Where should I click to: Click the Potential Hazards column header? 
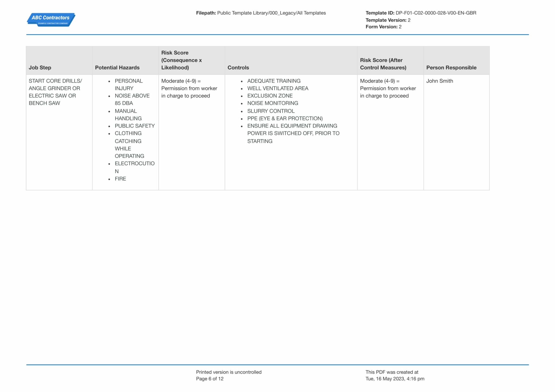[117, 67]
